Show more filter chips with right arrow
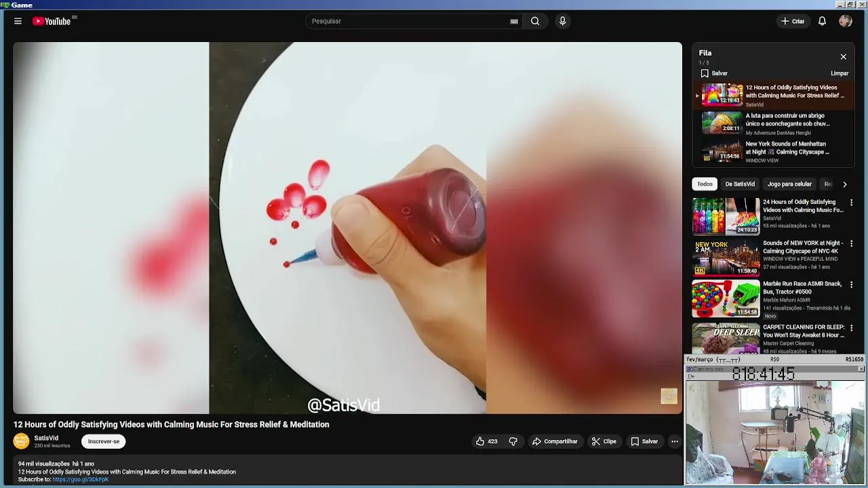Image resolution: width=868 pixels, height=488 pixels. [x=844, y=184]
